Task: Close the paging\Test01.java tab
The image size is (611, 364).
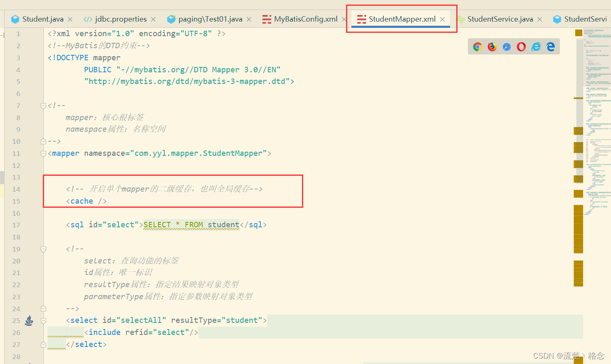Action: coord(249,20)
